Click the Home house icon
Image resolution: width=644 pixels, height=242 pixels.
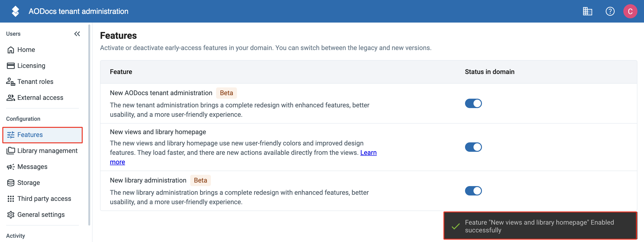pos(11,50)
